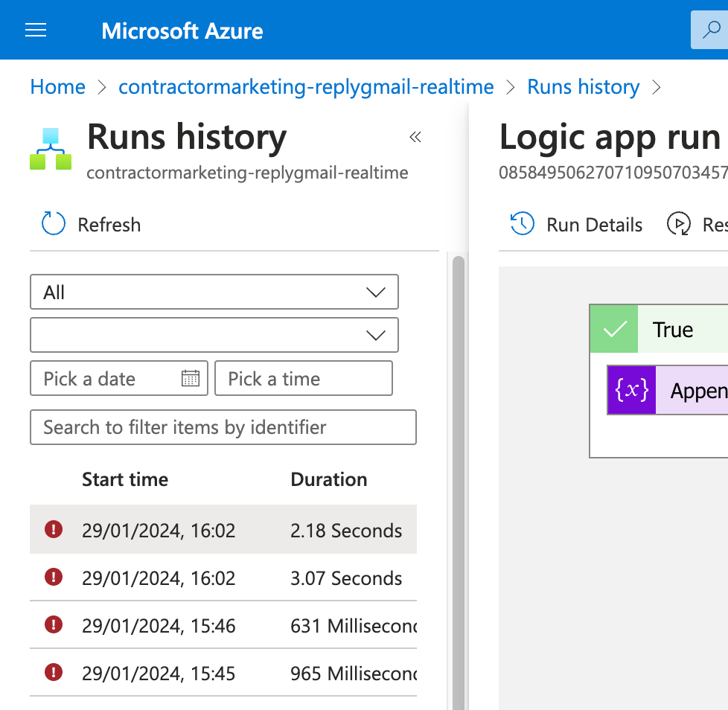Open the Append variable action card
Viewport: 728px width, 710px height.
tap(668, 390)
